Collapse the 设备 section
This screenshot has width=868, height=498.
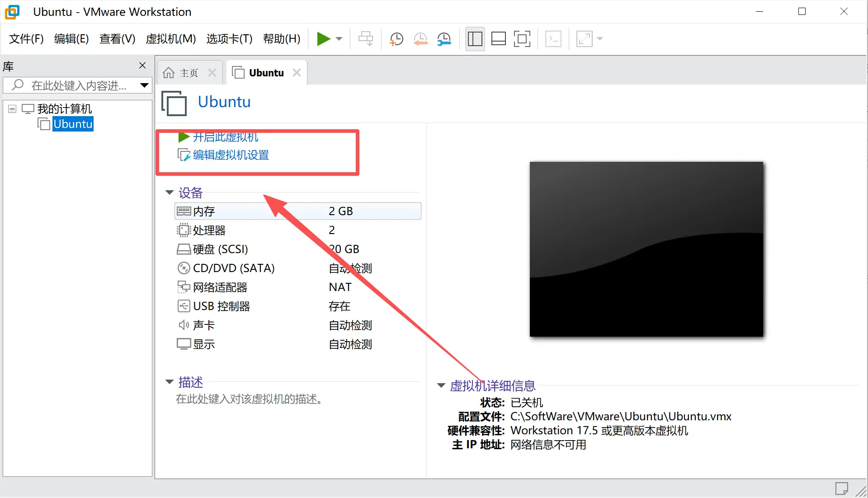pos(170,193)
